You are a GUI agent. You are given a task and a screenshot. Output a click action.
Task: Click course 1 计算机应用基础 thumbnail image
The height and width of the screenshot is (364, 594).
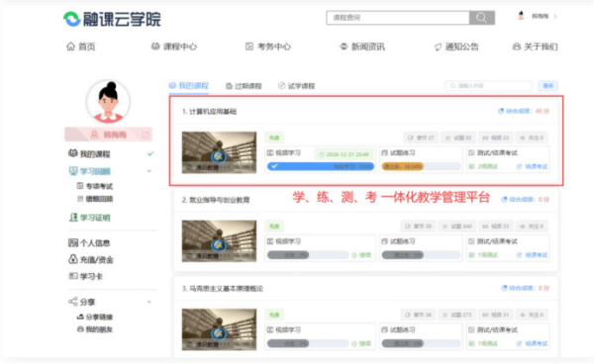(219, 152)
